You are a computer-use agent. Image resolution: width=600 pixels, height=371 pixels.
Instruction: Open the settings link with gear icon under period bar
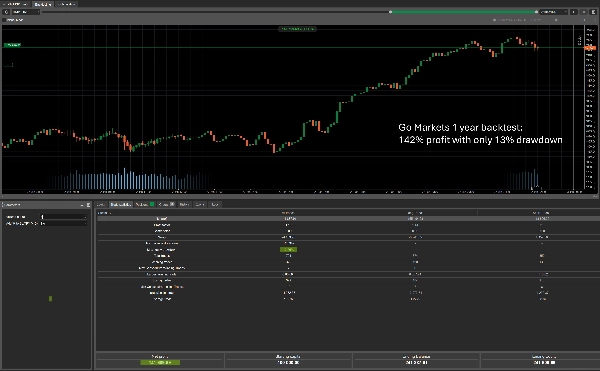pos(517,20)
